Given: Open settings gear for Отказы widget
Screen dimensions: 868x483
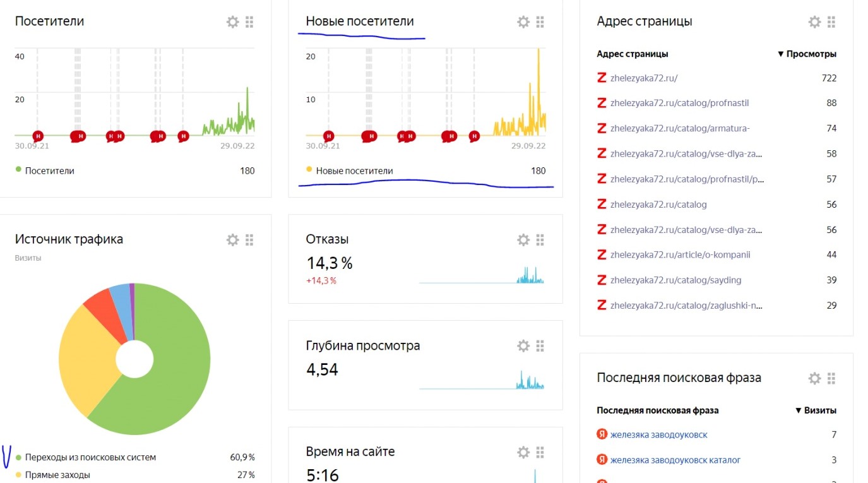Looking at the screenshot, I should click(x=523, y=240).
